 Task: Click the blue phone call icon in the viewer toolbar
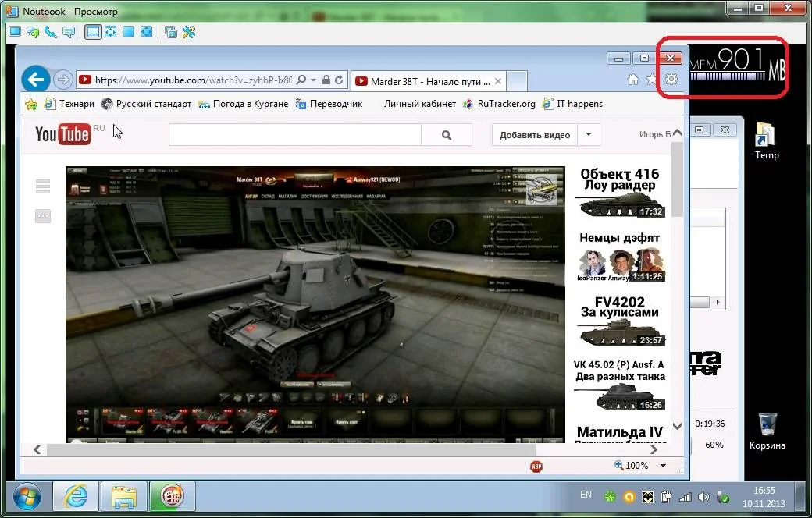coord(51,32)
